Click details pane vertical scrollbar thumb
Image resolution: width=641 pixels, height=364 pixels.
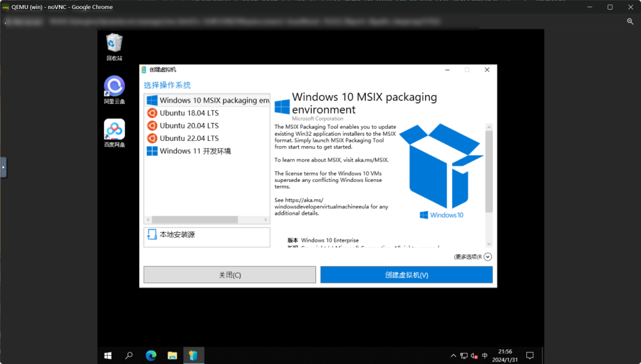pos(489,172)
